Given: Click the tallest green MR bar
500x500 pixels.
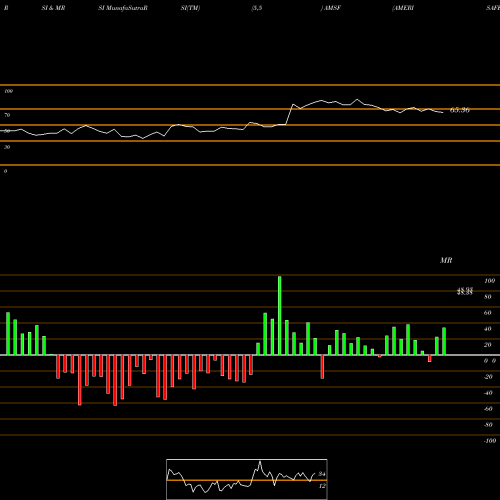Looking at the screenshot, I should 279,315.
